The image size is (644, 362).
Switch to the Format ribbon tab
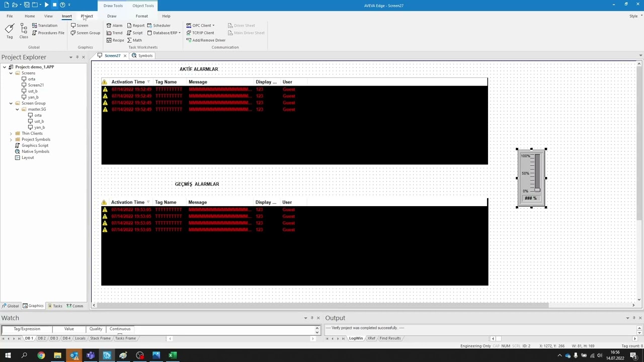tap(141, 16)
